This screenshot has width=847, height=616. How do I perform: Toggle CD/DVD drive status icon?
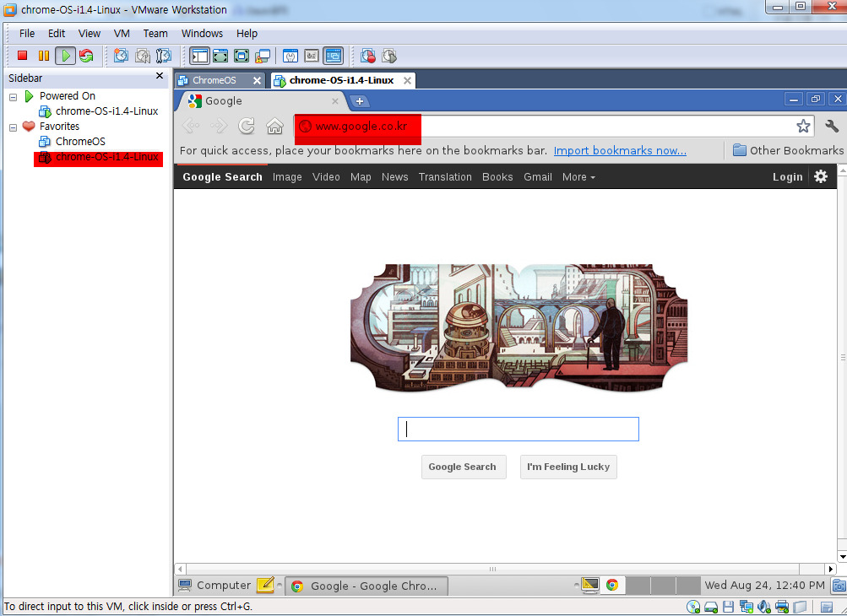694,607
